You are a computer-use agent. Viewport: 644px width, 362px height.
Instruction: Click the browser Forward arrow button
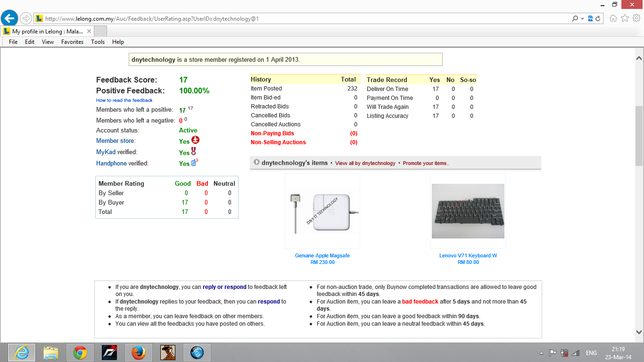(x=25, y=18)
